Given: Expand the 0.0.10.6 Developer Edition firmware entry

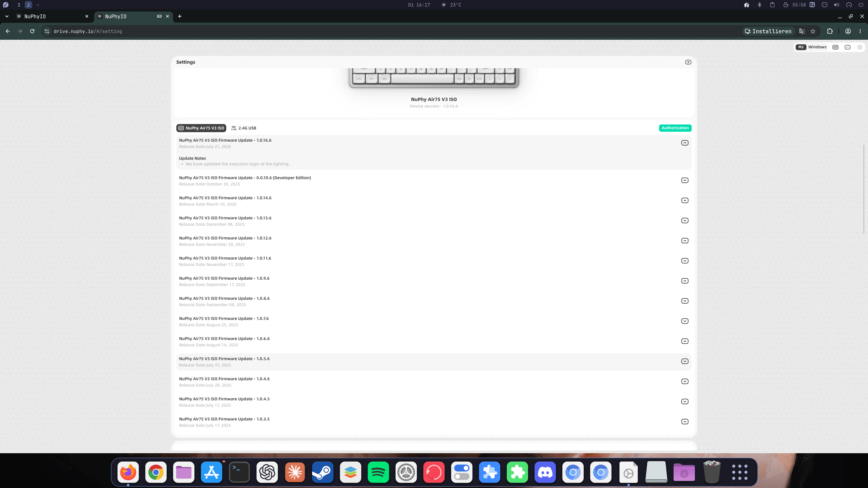Looking at the screenshot, I should click(x=685, y=180).
